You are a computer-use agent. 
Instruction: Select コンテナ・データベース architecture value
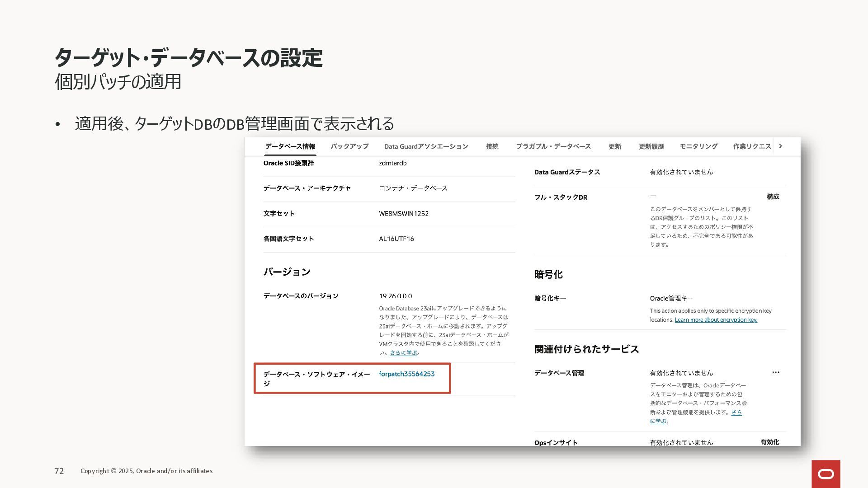pos(413,188)
